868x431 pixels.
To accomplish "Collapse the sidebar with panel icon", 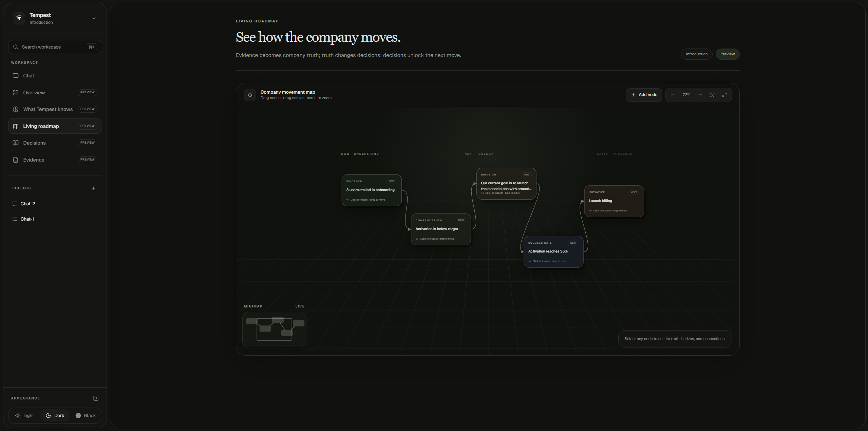I will [x=96, y=398].
